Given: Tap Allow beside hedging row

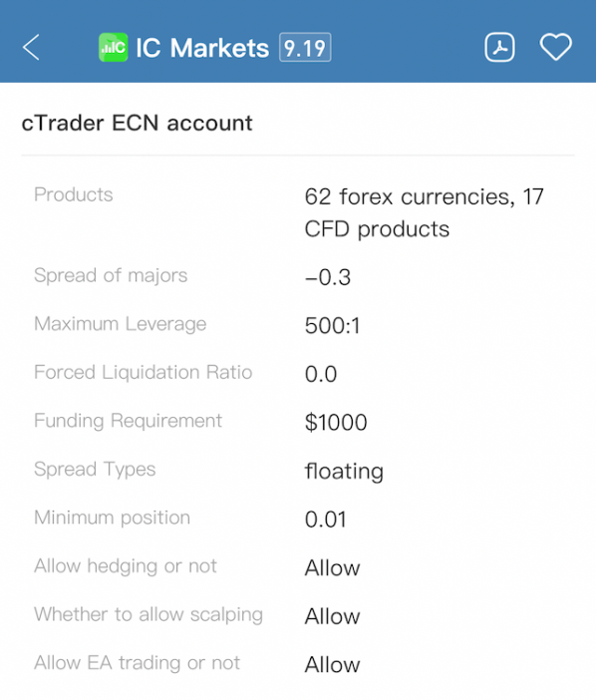Looking at the screenshot, I should [x=332, y=567].
